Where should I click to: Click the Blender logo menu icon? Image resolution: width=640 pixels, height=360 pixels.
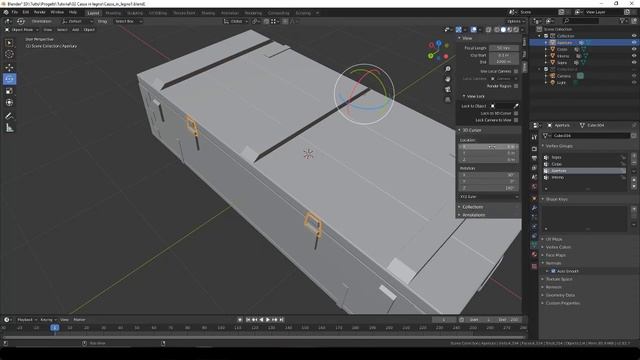6,12
